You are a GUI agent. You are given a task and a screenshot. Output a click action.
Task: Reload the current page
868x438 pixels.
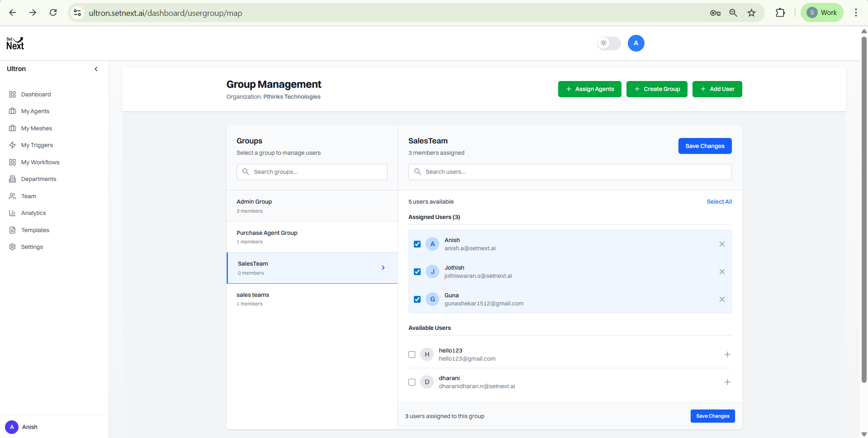point(53,13)
